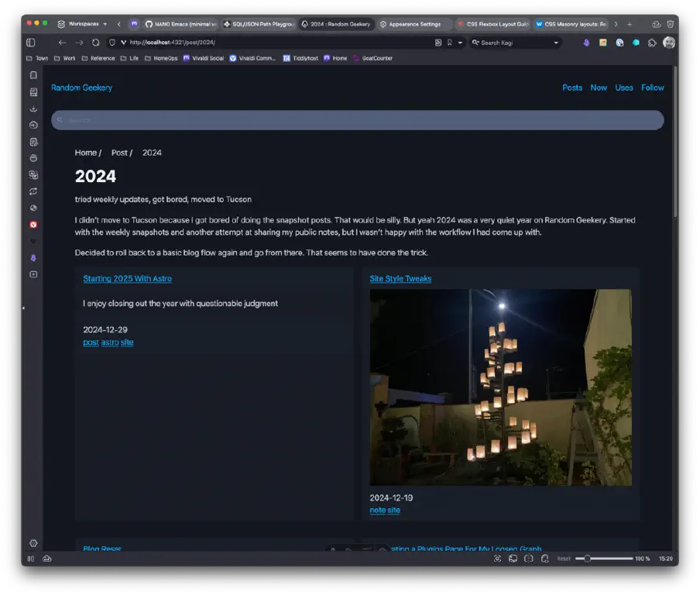Go to Posts in site navigation

pyautogui.click(x=572, y=88)
